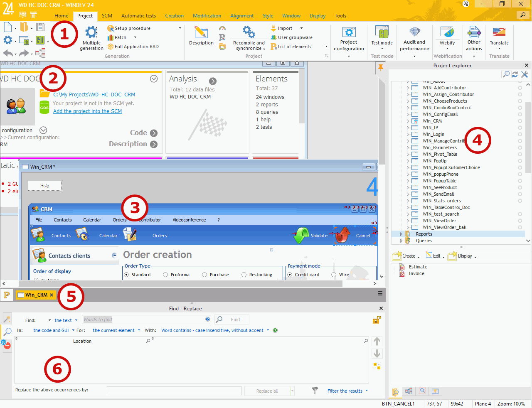Click the padlock icon in Find - Replace
Image resolution: width=532 pixels, height=408 pixels.
[x=377, y=320]
